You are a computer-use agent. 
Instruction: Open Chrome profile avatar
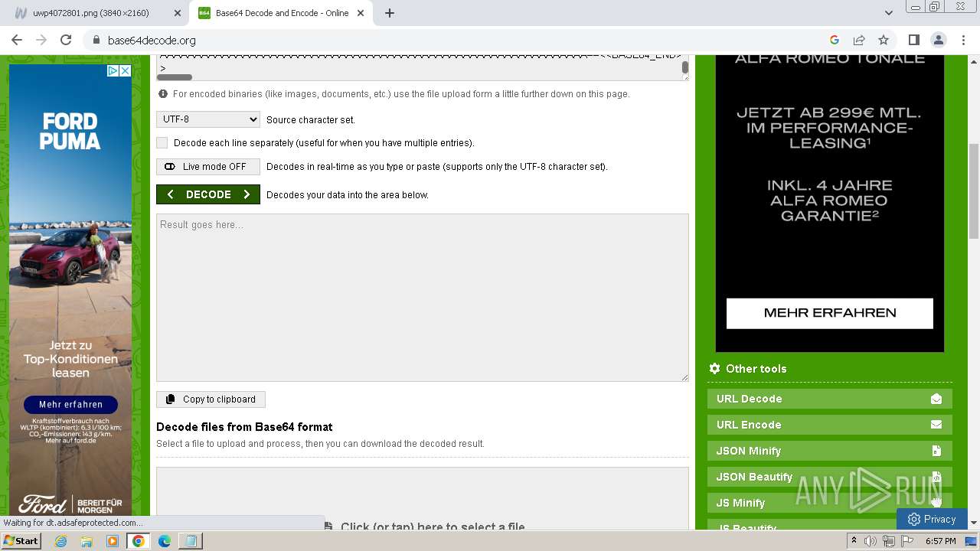pyautogui.click(x=938, y=40)
